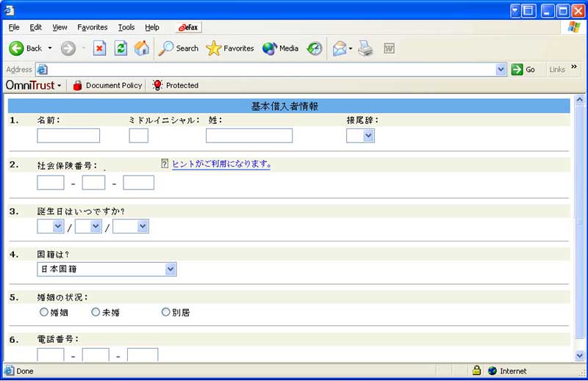Open the History toolbar icon
Viewport: 588px width, 381px height.
click(314, 48)
